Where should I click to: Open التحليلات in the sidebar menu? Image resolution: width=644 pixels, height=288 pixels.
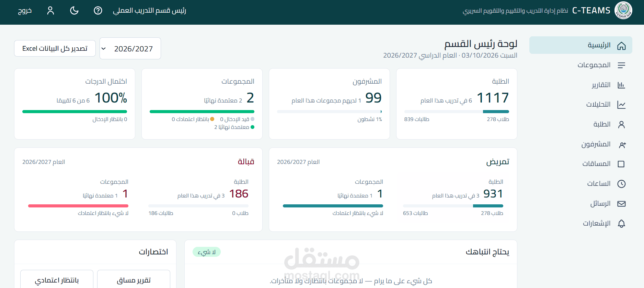pos(581,105)
